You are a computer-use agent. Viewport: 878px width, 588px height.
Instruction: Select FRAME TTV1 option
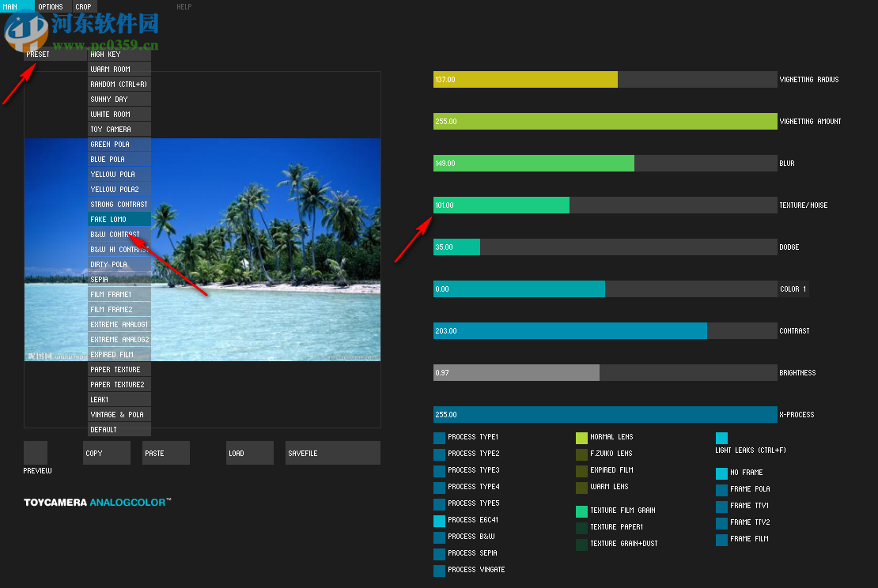[x=721, y=507]
